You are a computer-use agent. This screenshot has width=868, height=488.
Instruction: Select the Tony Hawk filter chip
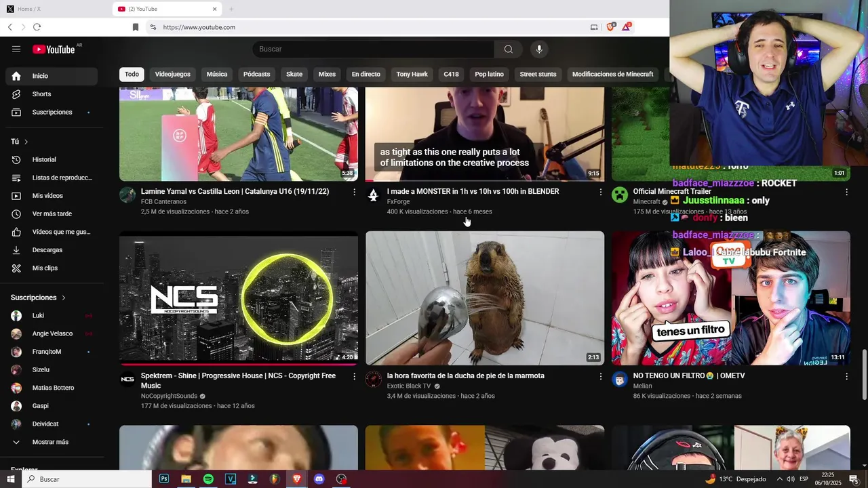pyautogui.click(x=412, y=74)
